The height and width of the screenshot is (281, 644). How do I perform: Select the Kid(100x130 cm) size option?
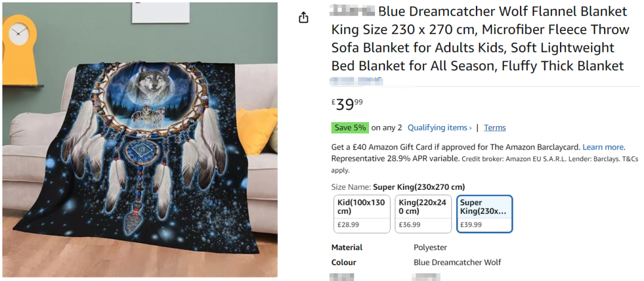[362, 214]
